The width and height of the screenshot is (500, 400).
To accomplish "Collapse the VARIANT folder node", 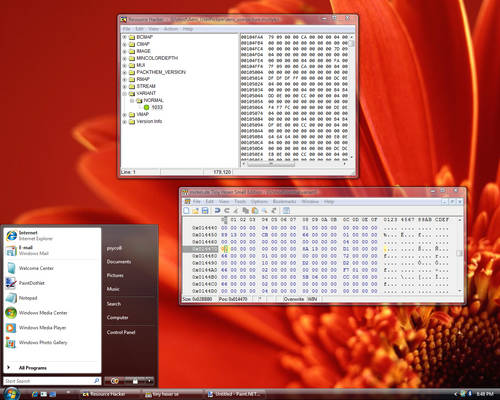I will point(125,93).
